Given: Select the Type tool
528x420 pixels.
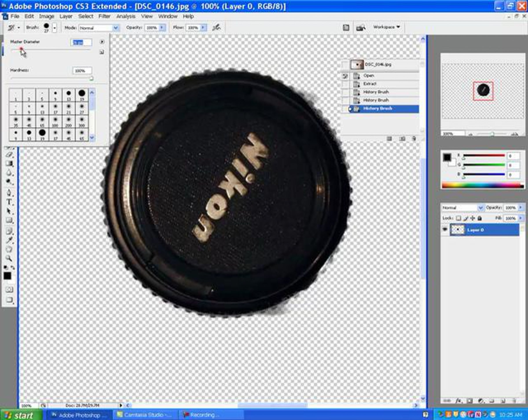Looking at the screenshot, I should (9, 202).
